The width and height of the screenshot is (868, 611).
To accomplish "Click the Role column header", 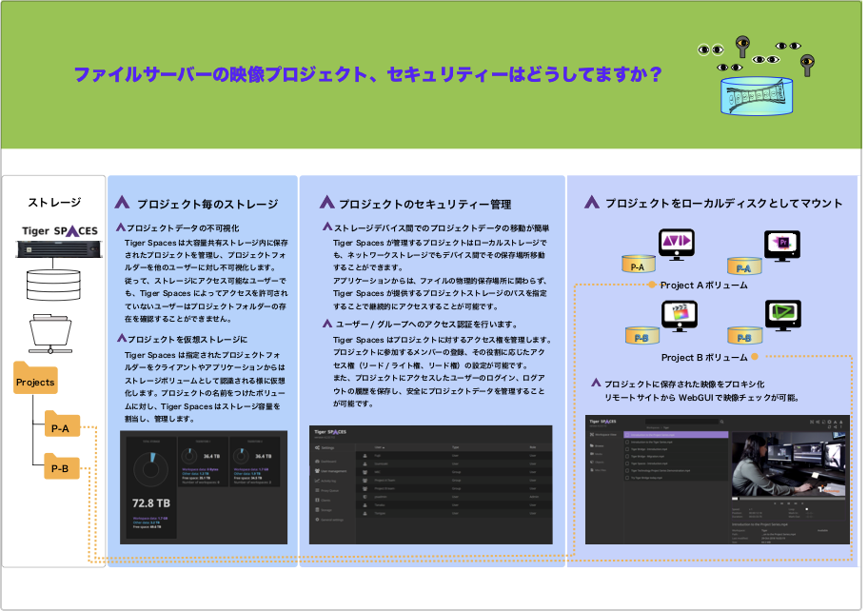I will [533, 447].
